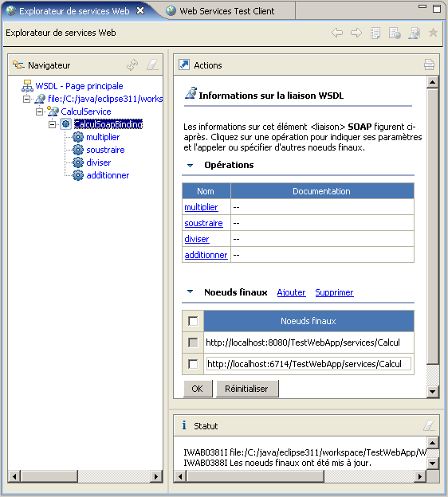The height and width of the screenshot is (497, 448).
Task: Click the WSDL binding information heading icon
Action: pyautogui.click(x=191, y=93)
